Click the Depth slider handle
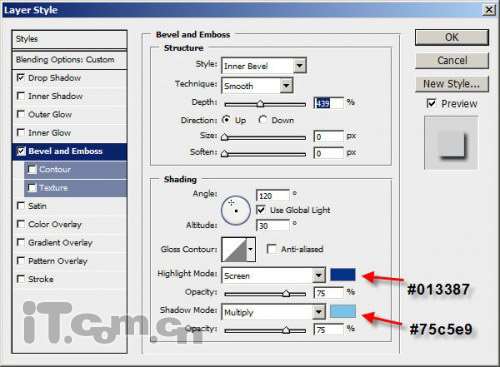The height and width of the screenshot is (367, 500). pos(260,104)
